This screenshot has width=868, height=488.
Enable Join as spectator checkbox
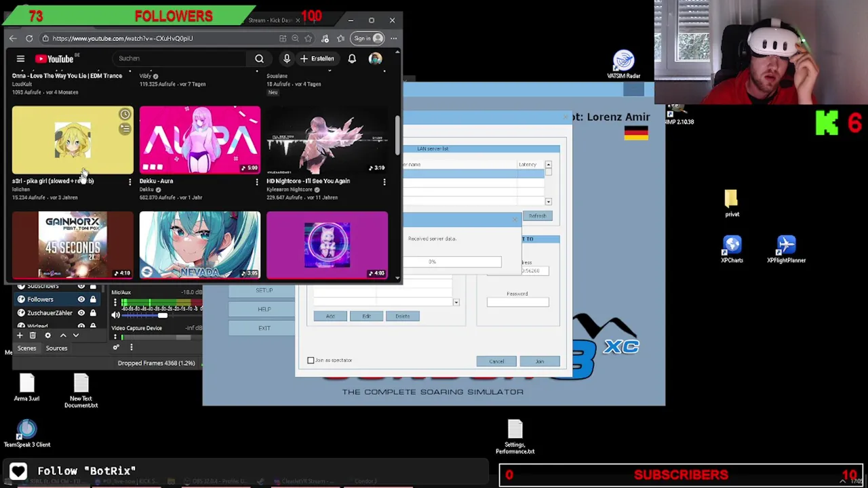[x=311, y=361]
